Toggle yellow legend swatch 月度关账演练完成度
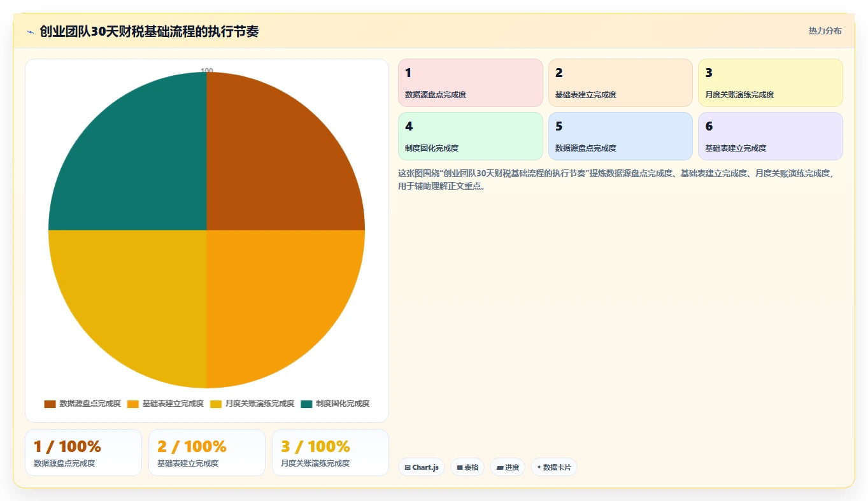868x501 pixels. click(x=217, y=404)
